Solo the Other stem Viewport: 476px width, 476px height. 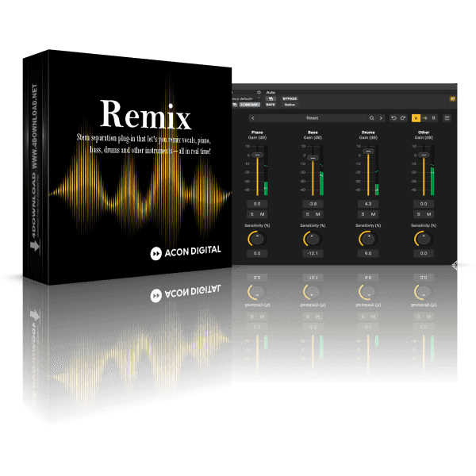point(418,214)
